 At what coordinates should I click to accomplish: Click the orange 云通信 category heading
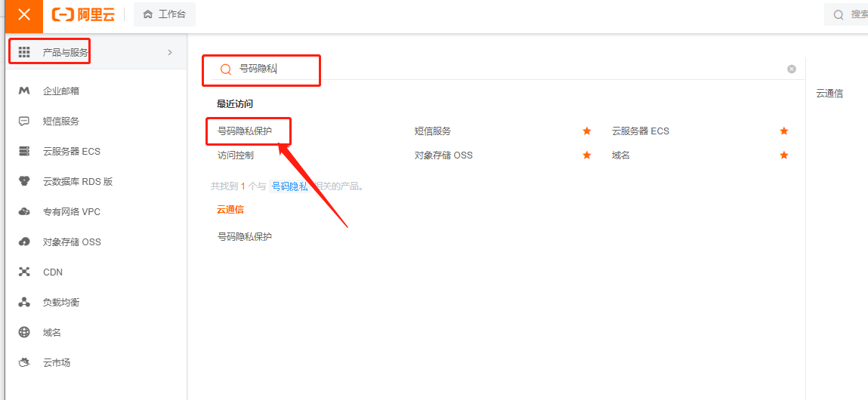230,210
